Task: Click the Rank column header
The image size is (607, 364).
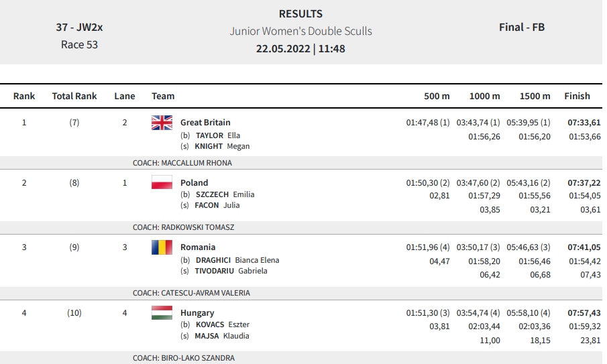Action: pyautogui.click(x=24, y=96)
